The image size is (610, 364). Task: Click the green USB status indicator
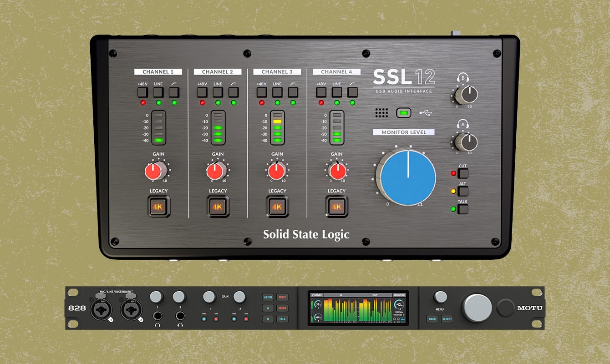click(404, 112)
